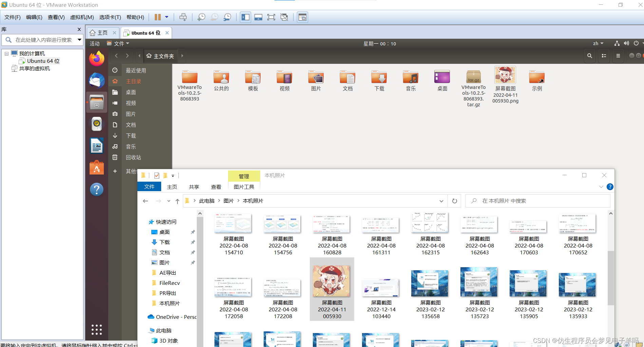This screenshot has width=644, height=347.
Task: Open the 选项卡(T) menu
Action: point(110,17)
